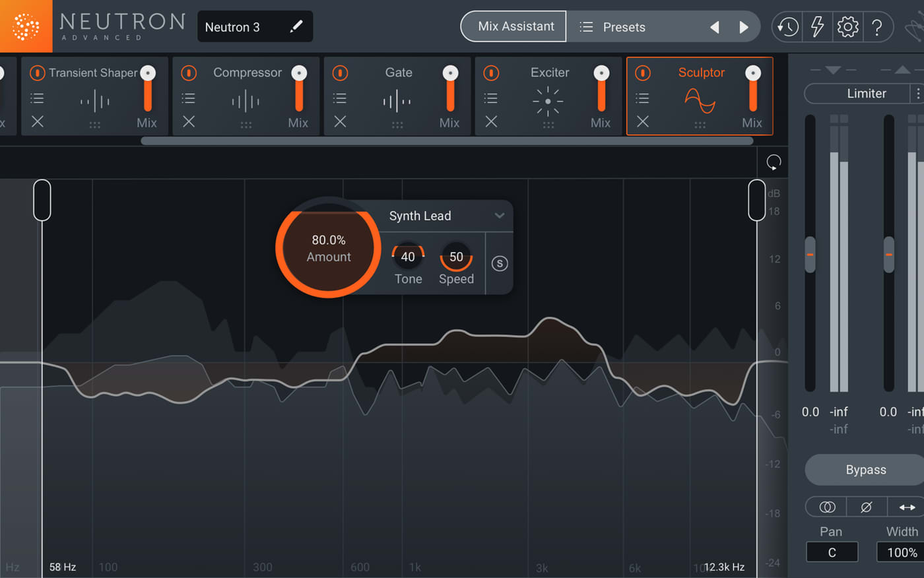Remove the Sculptor module
The image size is (924, 578).
pos(642,121)
